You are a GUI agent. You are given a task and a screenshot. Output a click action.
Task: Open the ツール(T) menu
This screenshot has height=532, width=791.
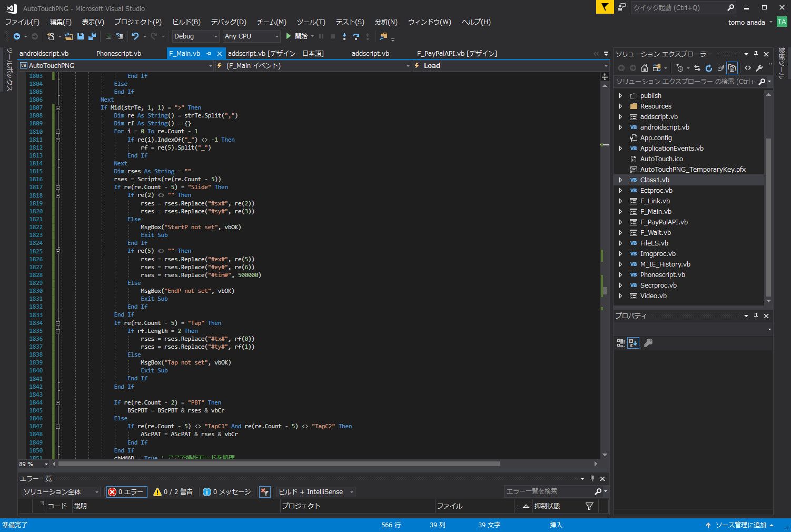(311, 22)
